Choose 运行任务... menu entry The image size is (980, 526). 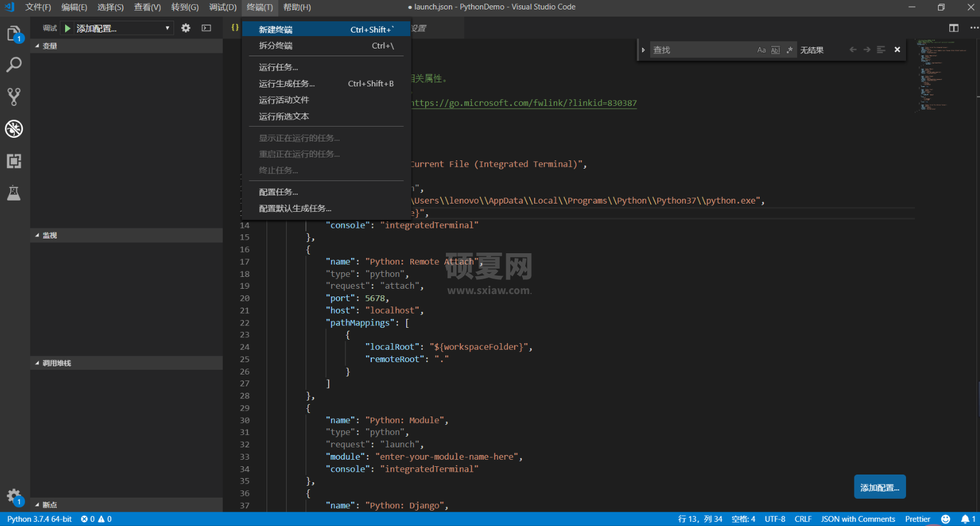[326, 67]
